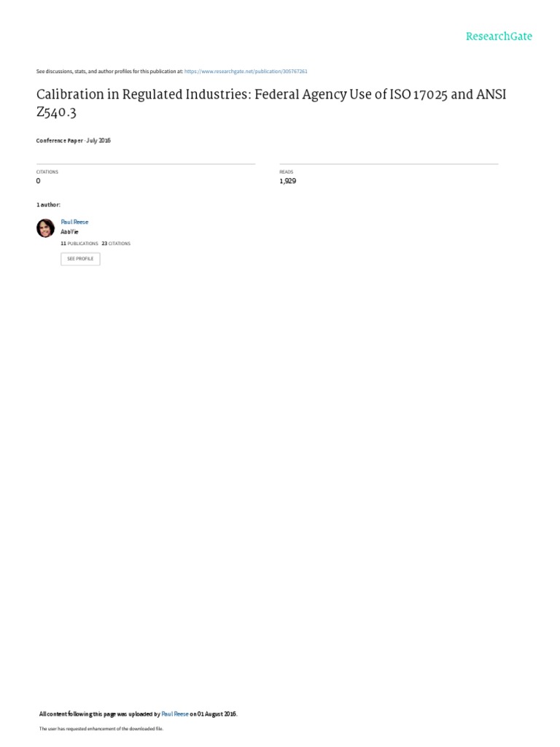Click the CITATIONS heading label
Image resolution: width=560 pixels, height=747 pixels.
click(x=47, y=172)
